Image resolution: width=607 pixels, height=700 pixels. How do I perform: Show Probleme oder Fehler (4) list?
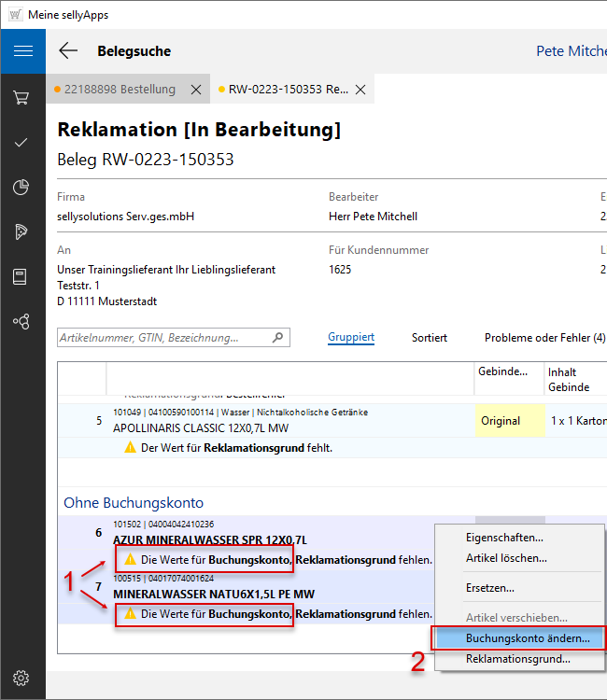[x=544, y=337]
